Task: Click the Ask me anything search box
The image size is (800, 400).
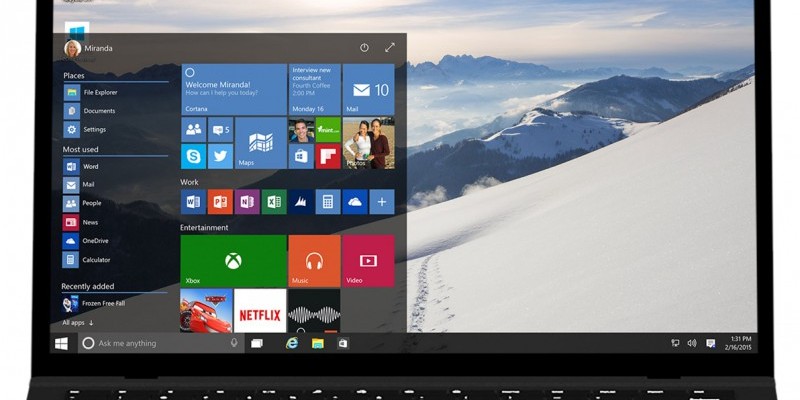Action: [x=161, y=343]
